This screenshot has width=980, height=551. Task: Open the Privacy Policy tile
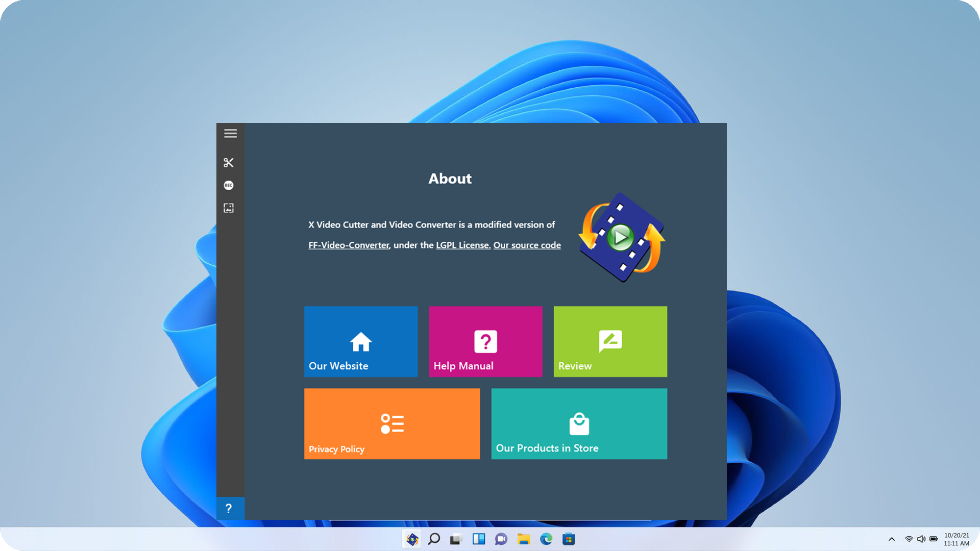392,423
